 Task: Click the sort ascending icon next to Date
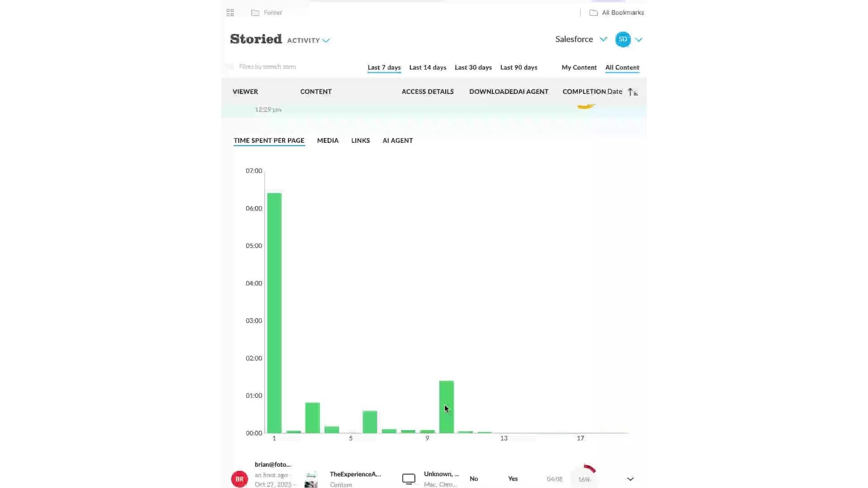pyautogui.click(x=632, y=92)
